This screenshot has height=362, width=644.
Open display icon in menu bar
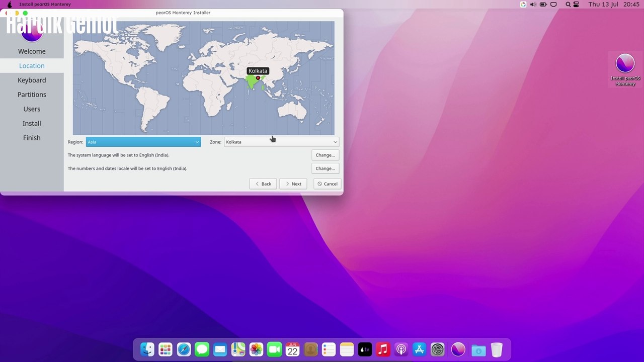tap(553, 5)
